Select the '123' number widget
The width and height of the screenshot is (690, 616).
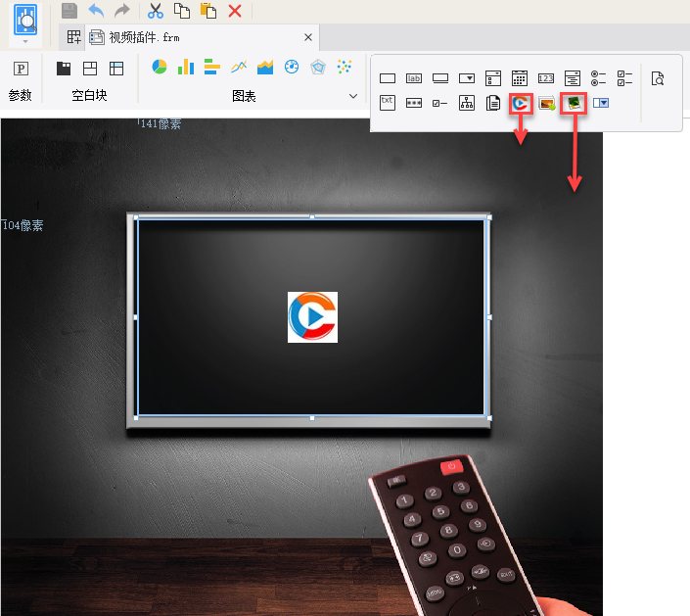[546, 78]
